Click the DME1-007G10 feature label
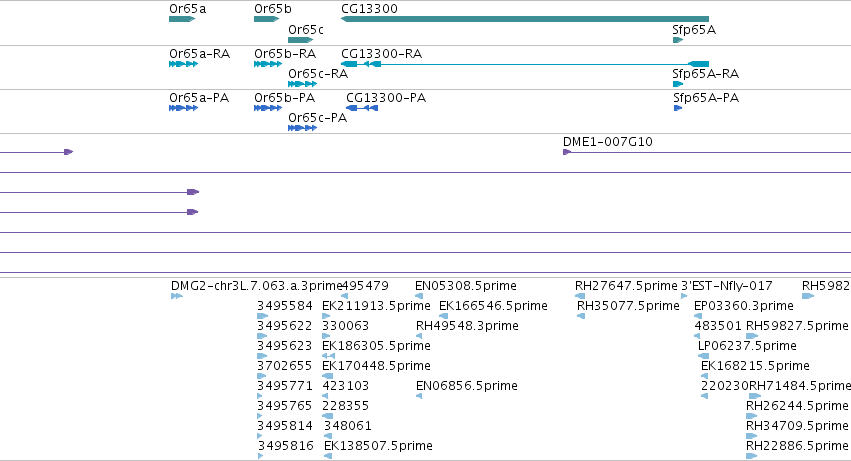 click(x=607, y=142)
